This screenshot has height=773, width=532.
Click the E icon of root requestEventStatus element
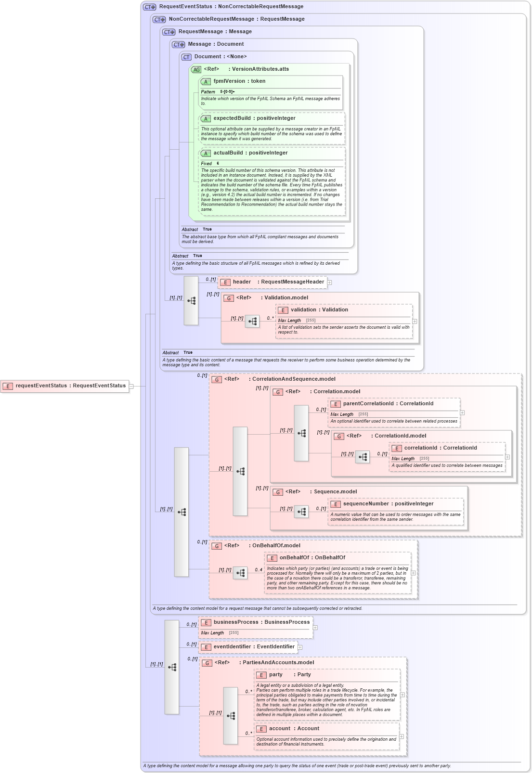[8, 386]
